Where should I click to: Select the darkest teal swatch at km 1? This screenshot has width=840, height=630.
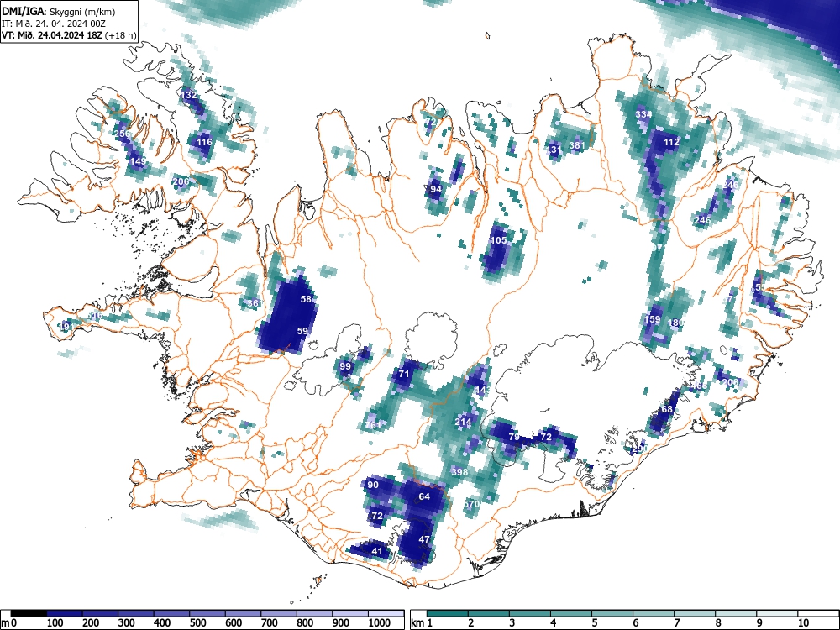[x=447, y=613]
